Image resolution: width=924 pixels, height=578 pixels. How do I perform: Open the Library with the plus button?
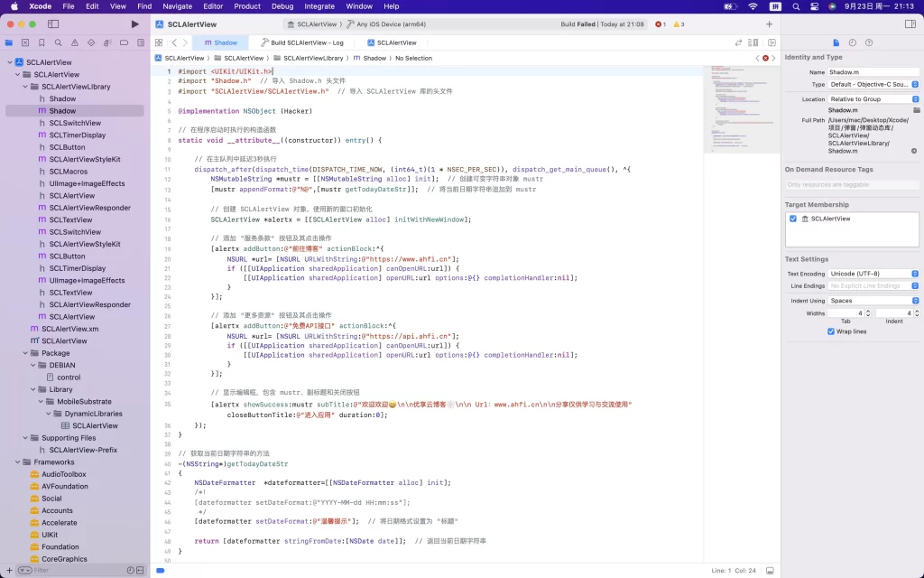coord(769,24)
